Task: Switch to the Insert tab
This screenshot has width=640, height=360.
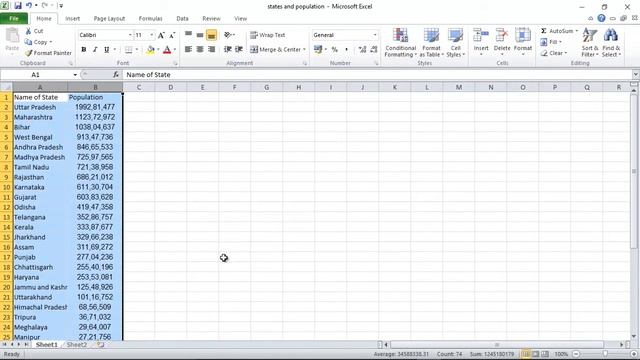Action: [73, 18]
